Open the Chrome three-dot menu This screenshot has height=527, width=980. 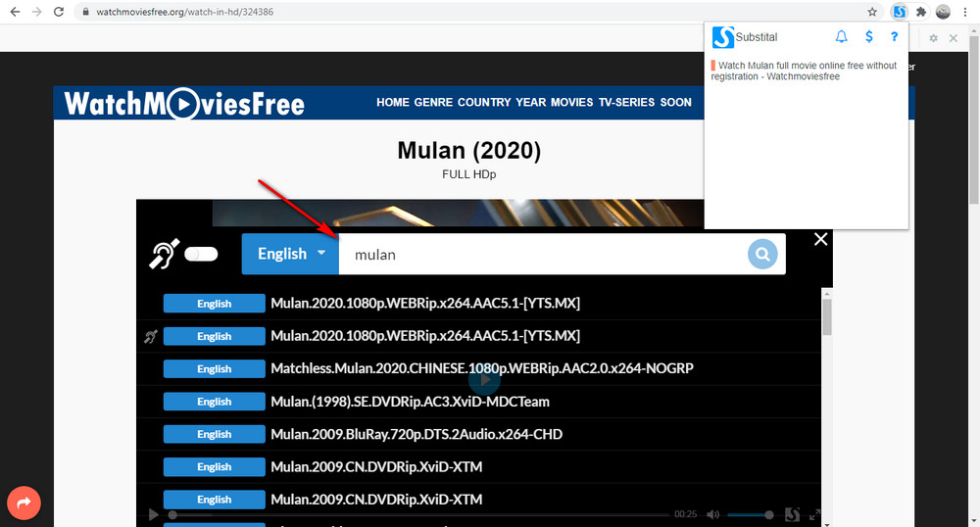965,12
